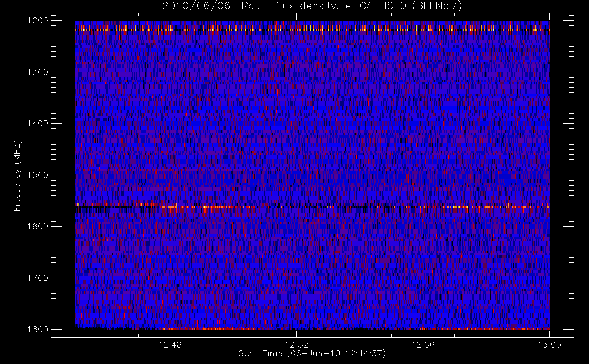Select the 1700 frequency axis label
Screen dimensions: 589x364
[38, 278]
